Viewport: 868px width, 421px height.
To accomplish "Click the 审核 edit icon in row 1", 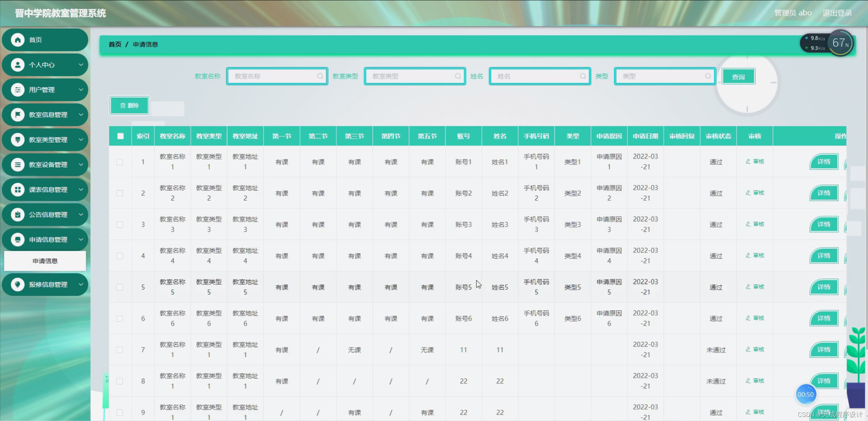I will pos(748,162).
